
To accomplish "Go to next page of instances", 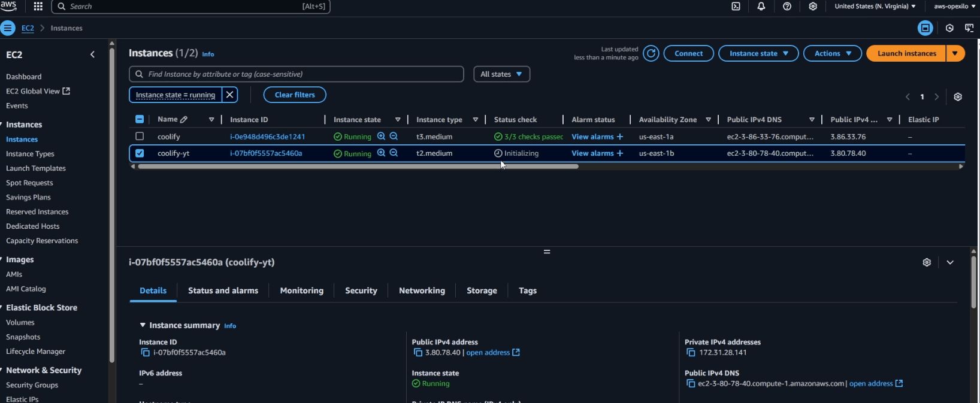I will tap(937, 97).
